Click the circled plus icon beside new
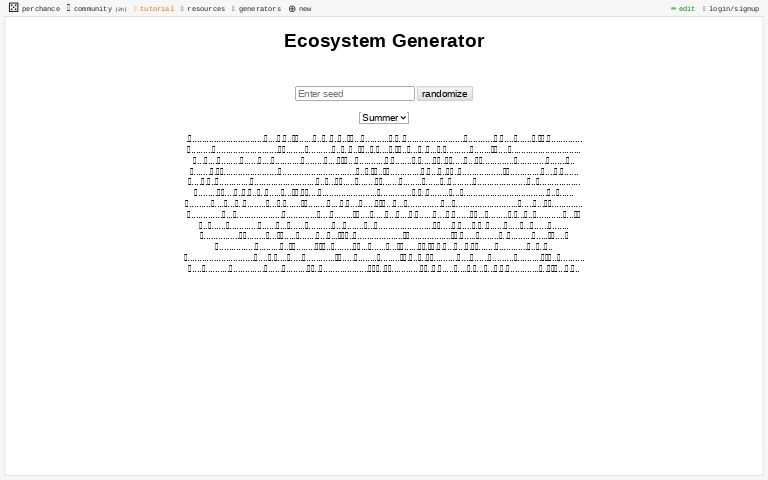 click(x=292, y=9)
